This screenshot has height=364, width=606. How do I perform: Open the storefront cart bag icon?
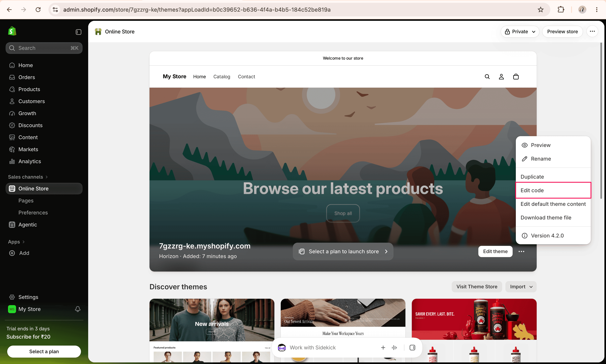click(516, 76)
